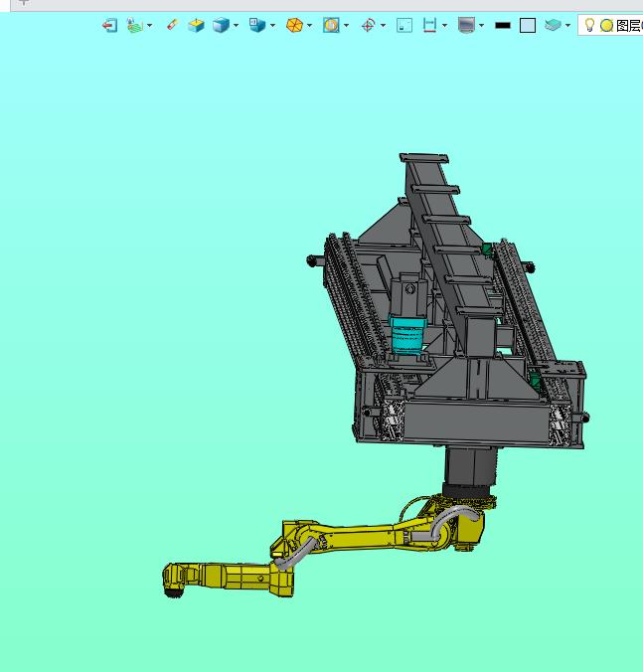Click the small outlined square window icon
The image size is (643, 672).
404,25
